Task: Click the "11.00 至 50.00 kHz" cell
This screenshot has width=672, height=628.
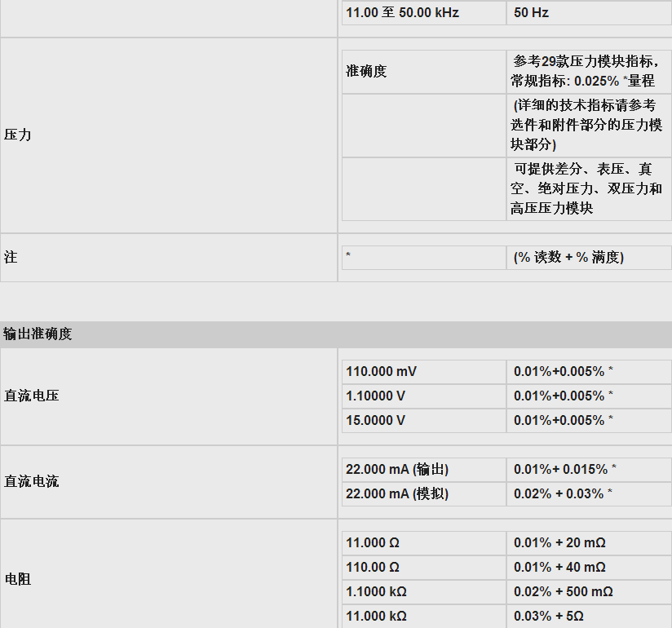Action: (x=402, y=13)
